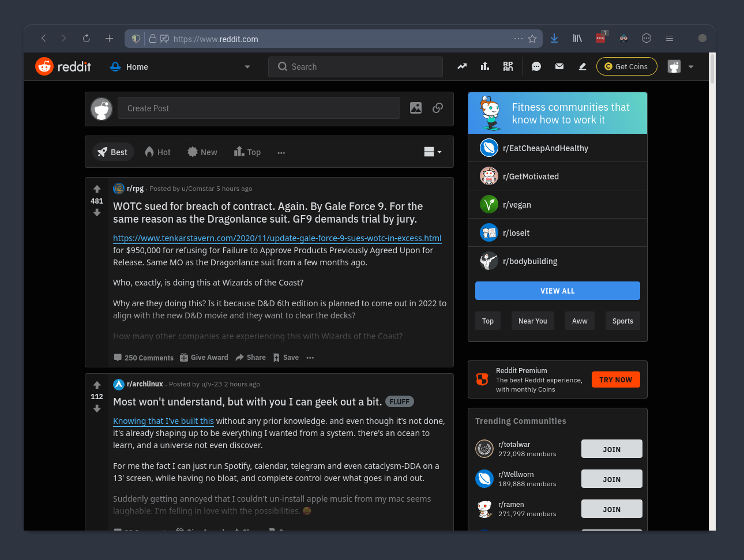
Task: Open the messages envelope icon
Action: coord(559,66)
